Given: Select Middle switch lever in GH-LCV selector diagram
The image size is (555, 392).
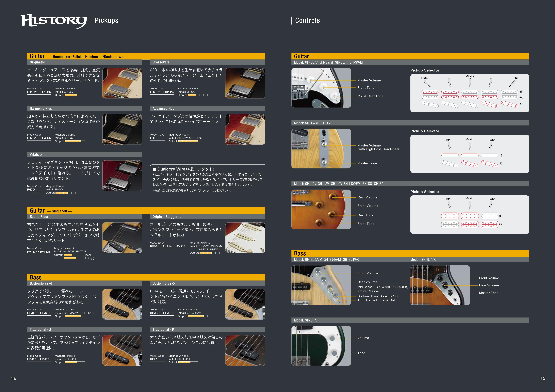Looking at the screenshot, I should coord(470,205).
